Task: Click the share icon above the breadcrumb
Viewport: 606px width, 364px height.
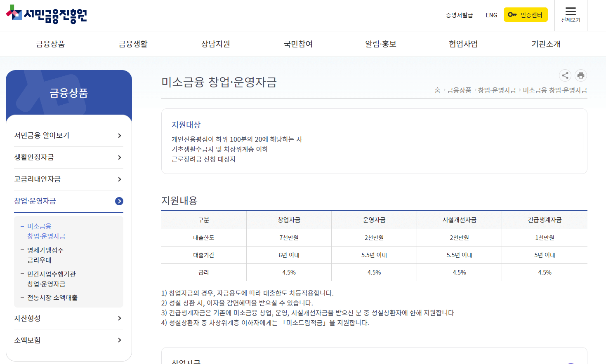Action: point(565,75)
